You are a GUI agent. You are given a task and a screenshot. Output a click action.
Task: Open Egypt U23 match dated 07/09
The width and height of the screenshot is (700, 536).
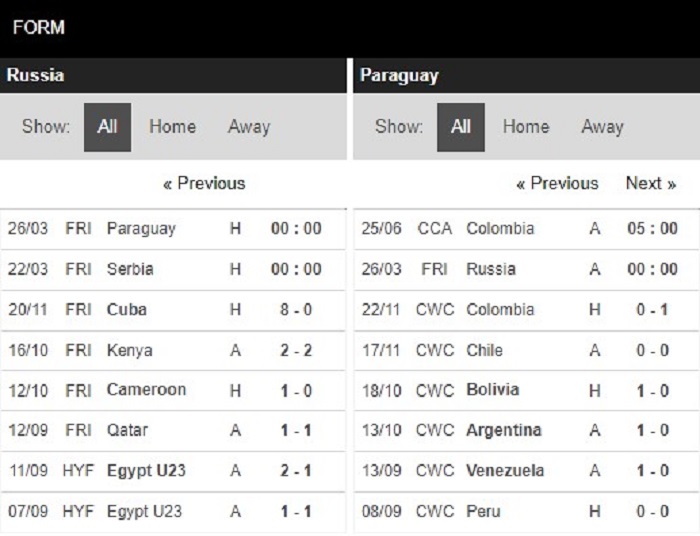point(173,511)
